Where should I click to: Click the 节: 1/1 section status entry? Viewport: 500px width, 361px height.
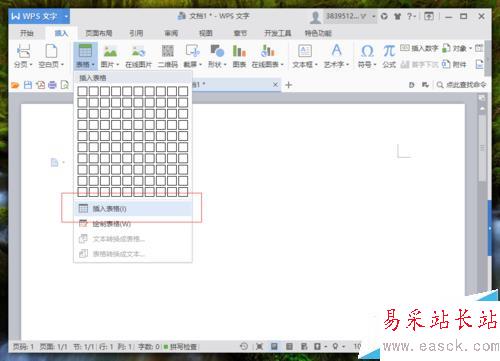[83, 347]
